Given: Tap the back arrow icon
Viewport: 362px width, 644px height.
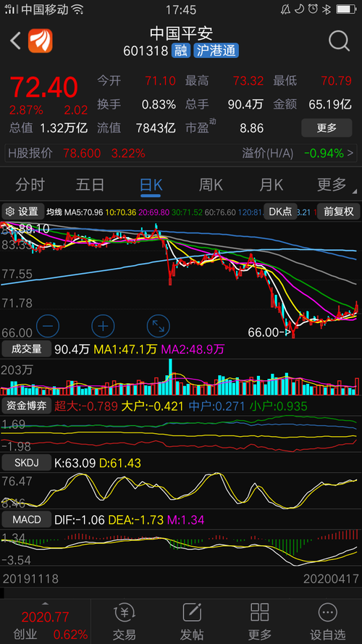Looking at the screenshot, I should [x=15, y=41].
